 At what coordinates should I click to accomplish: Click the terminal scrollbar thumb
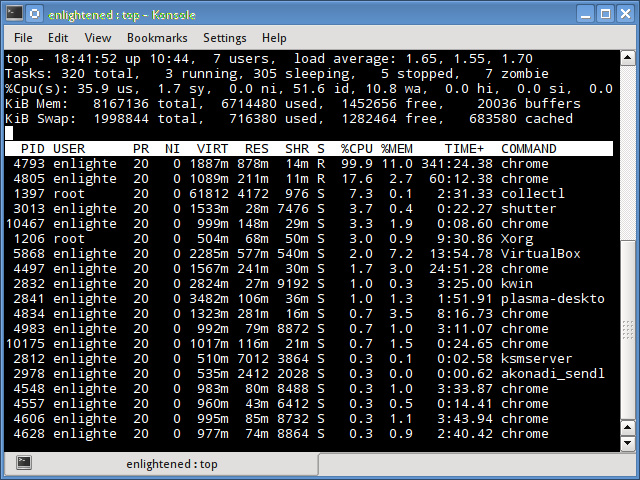tap(628, 330)
